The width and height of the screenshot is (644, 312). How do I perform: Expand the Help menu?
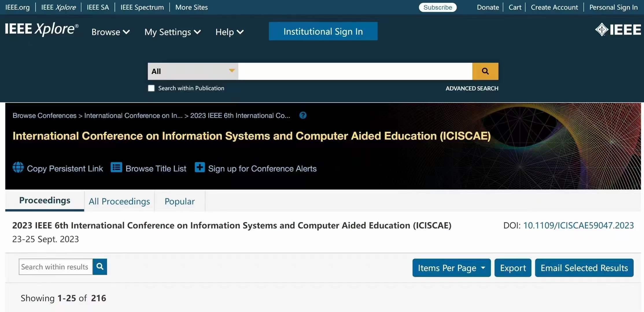point(229,32)
